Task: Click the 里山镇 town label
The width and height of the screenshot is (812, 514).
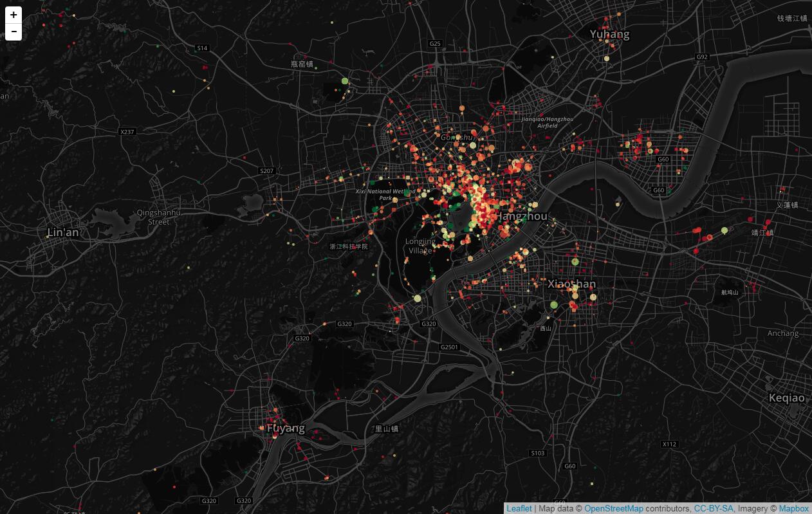Action: point(387,429)
